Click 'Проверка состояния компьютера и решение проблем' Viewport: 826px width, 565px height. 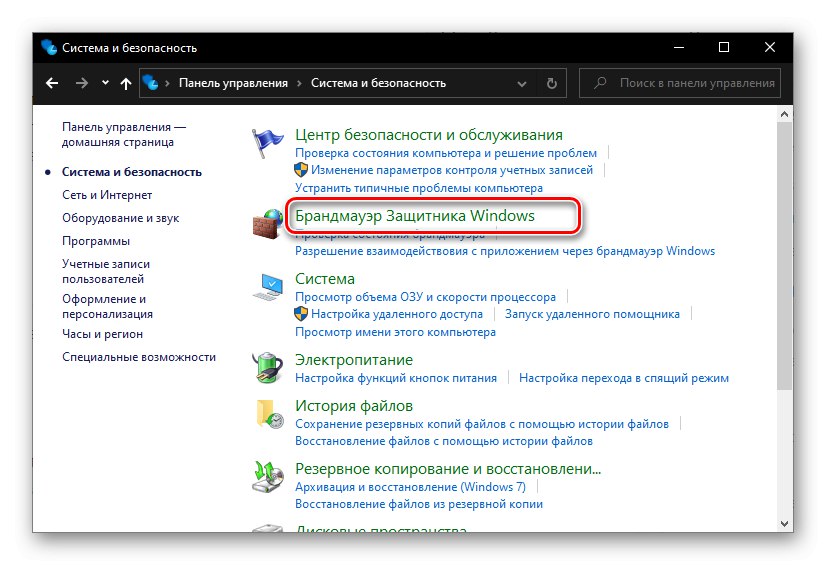pyautogui.click(x=446, y=153)
